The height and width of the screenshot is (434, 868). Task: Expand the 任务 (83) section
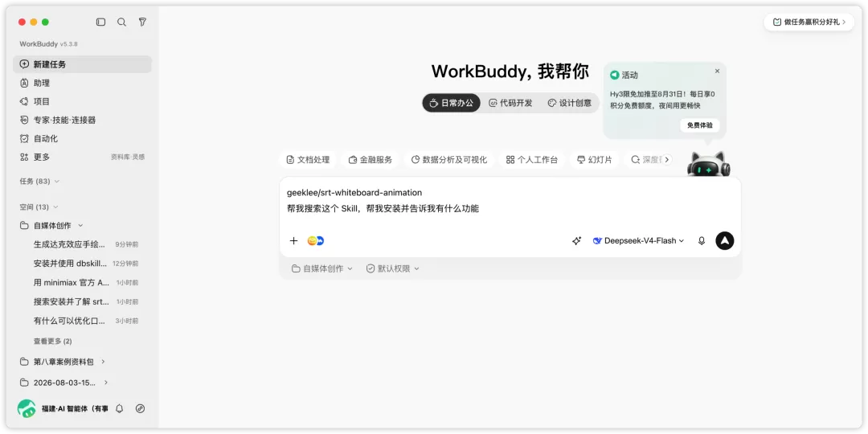pos(39,181)
